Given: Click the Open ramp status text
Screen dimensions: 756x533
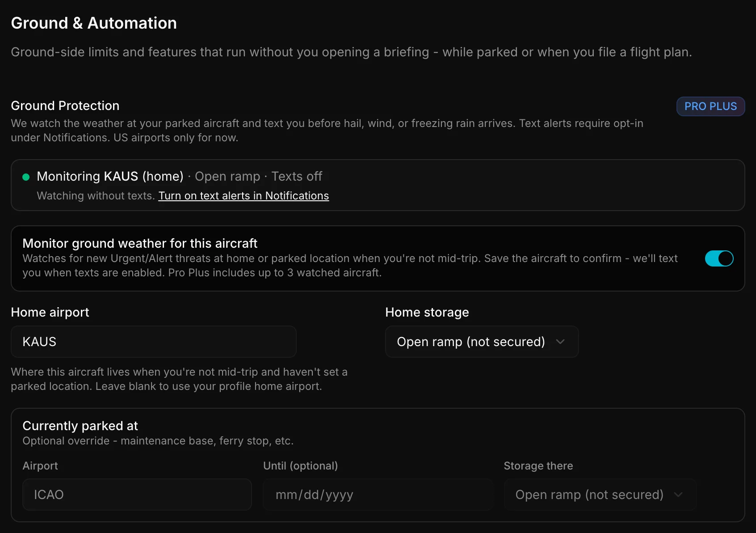Looking at the screenshot, I should click(227, 176).
